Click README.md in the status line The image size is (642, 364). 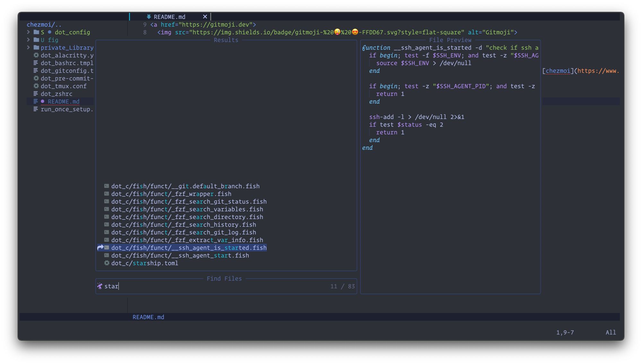[148, 317]
